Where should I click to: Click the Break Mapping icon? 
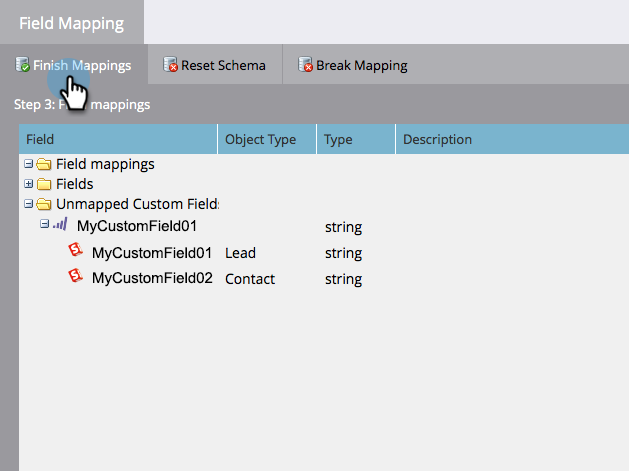click(x=305, y=65)
